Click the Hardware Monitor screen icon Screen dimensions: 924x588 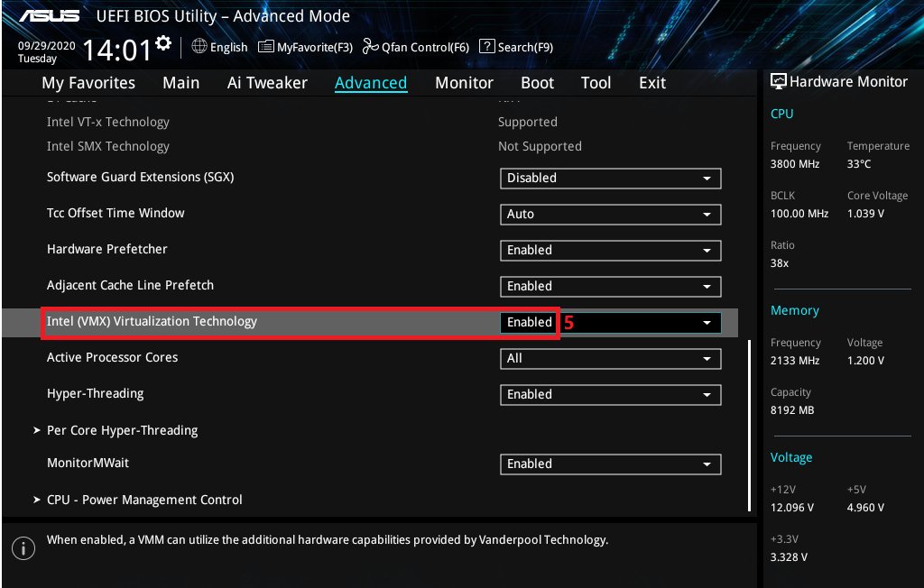[779, 82]
